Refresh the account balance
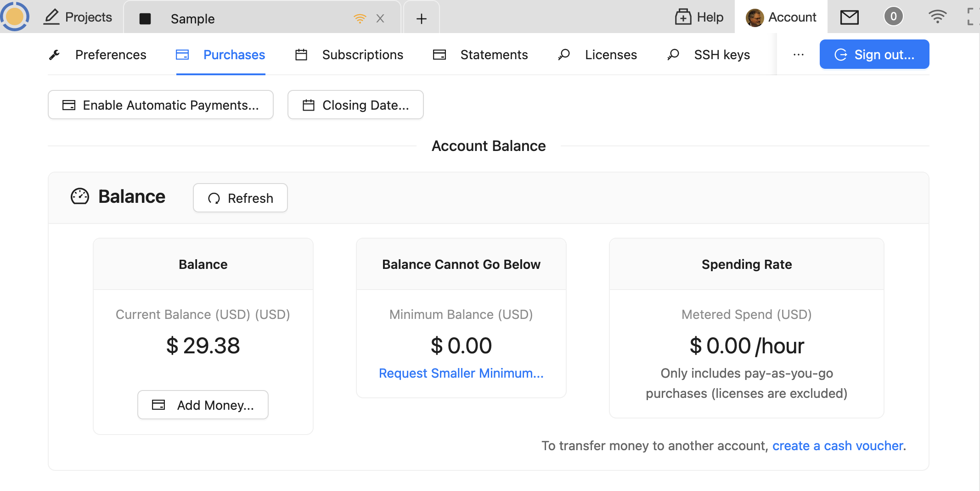Screen dimensions: 980x491 point(240,198)
